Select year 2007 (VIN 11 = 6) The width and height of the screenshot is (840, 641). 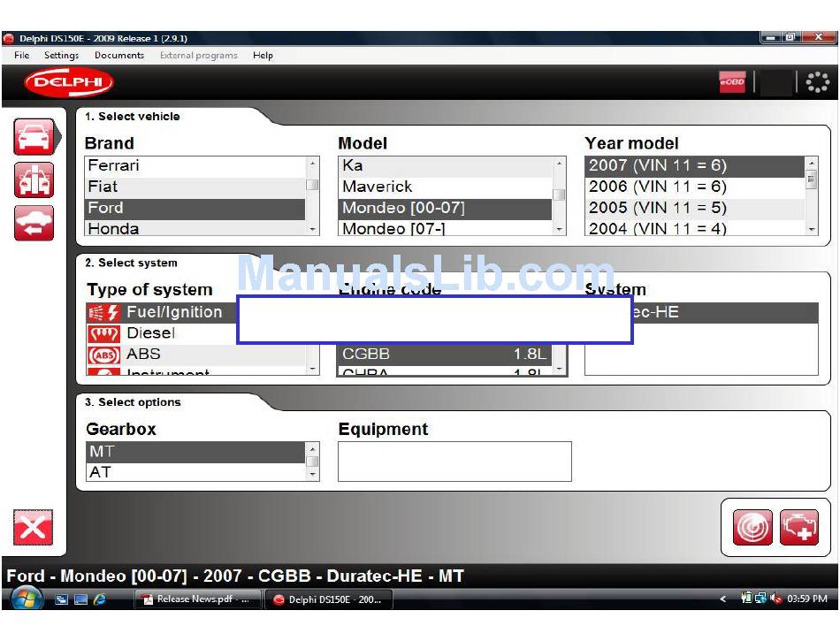point(695,166)
